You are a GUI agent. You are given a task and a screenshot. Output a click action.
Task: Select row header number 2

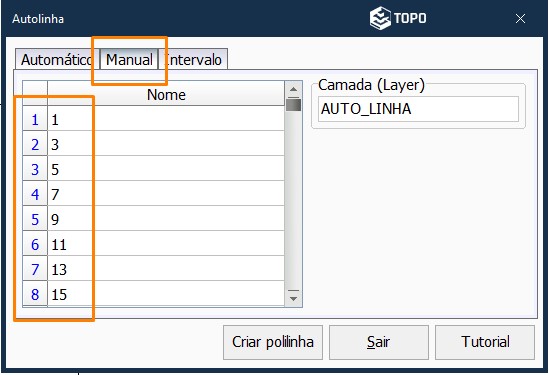[x=35, y=143]
